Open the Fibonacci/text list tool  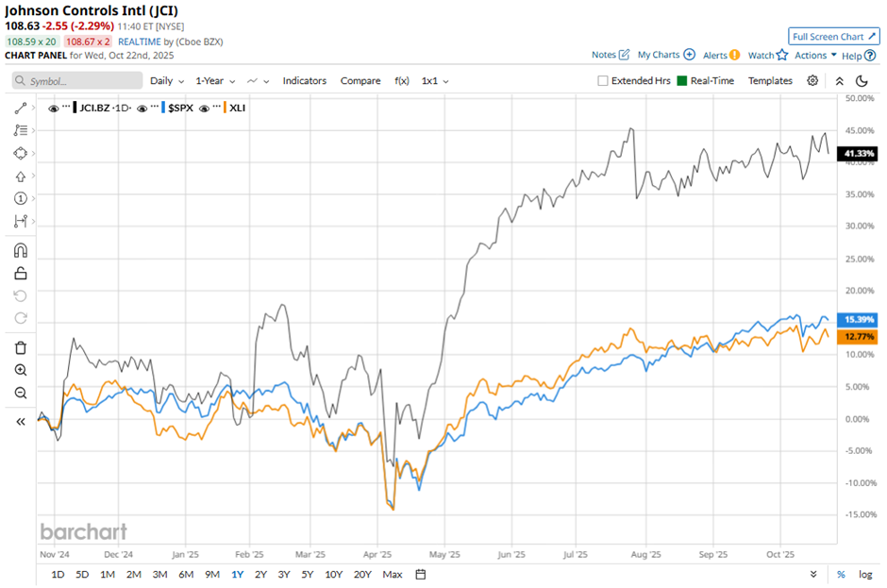click(x=21, y=130)
